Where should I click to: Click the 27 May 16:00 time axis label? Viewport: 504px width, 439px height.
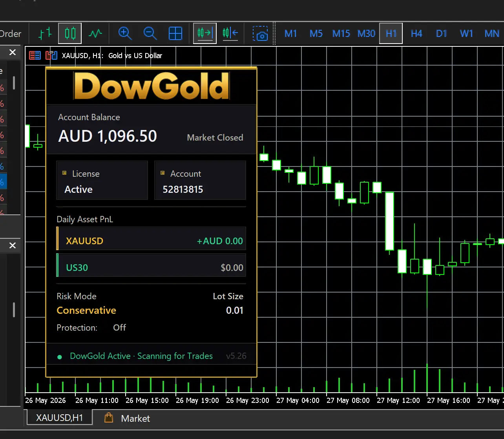(449, 401)
